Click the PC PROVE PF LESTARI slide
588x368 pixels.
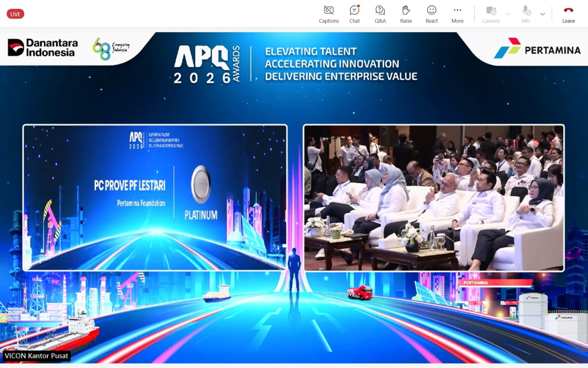click(155, 198)
